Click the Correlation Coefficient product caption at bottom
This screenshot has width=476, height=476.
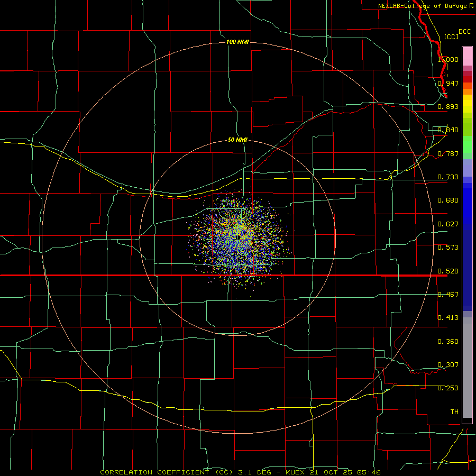(x=241, y=472)
